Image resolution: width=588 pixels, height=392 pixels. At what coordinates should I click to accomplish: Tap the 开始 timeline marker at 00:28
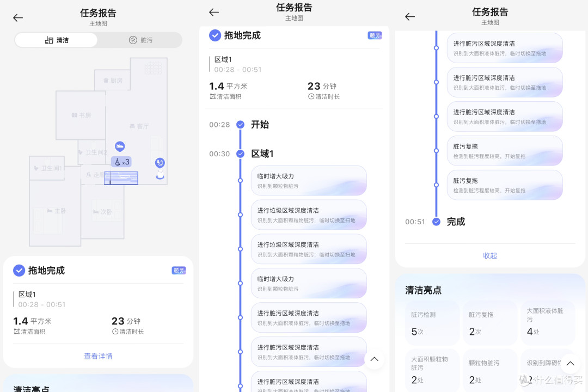(241, 125)
